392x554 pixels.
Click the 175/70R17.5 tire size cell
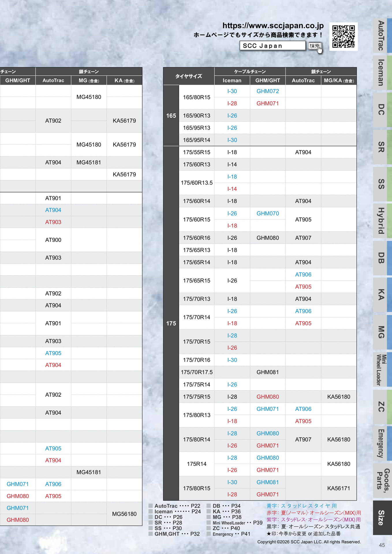coord(197,372)
